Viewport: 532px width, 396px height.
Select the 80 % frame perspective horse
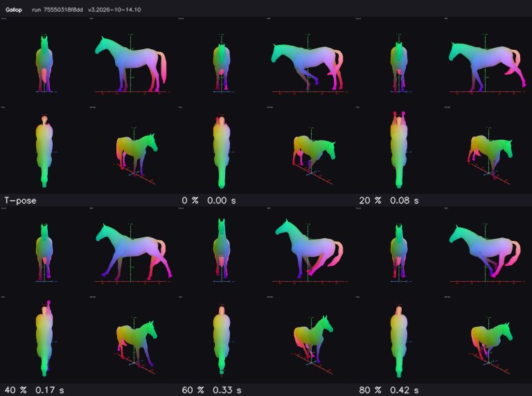492,342
